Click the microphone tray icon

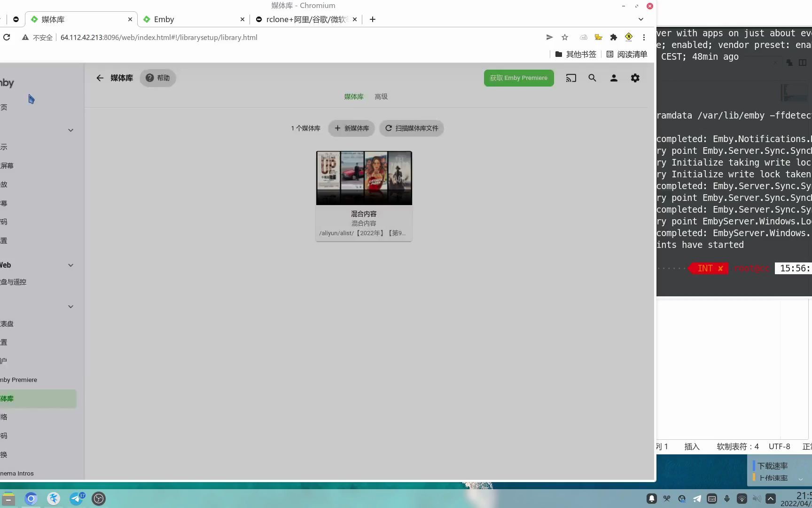click(x=727, y=499)
